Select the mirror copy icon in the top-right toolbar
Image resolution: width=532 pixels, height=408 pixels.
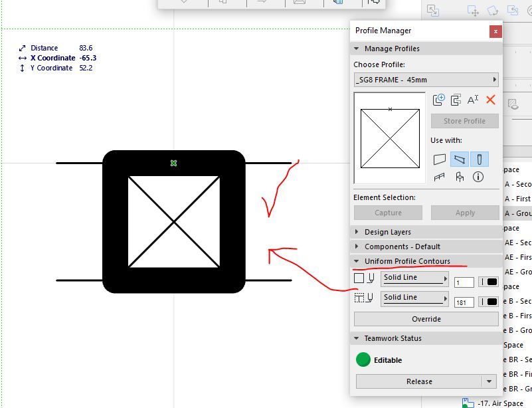point(513,10)
